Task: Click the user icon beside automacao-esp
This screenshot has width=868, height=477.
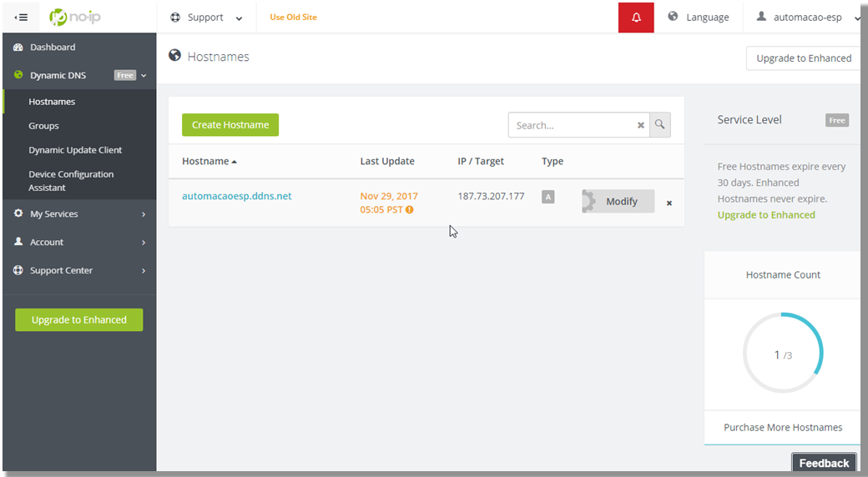Action: pos(761,17)
